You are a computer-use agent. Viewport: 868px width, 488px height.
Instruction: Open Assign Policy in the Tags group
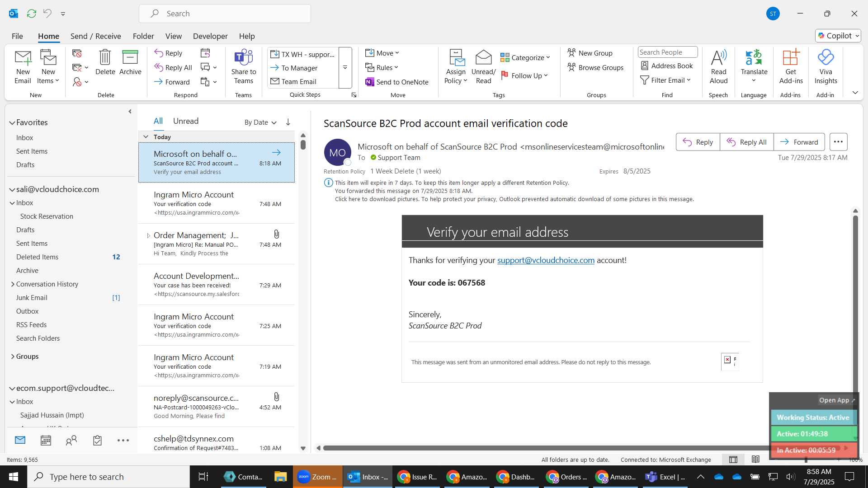456,66
